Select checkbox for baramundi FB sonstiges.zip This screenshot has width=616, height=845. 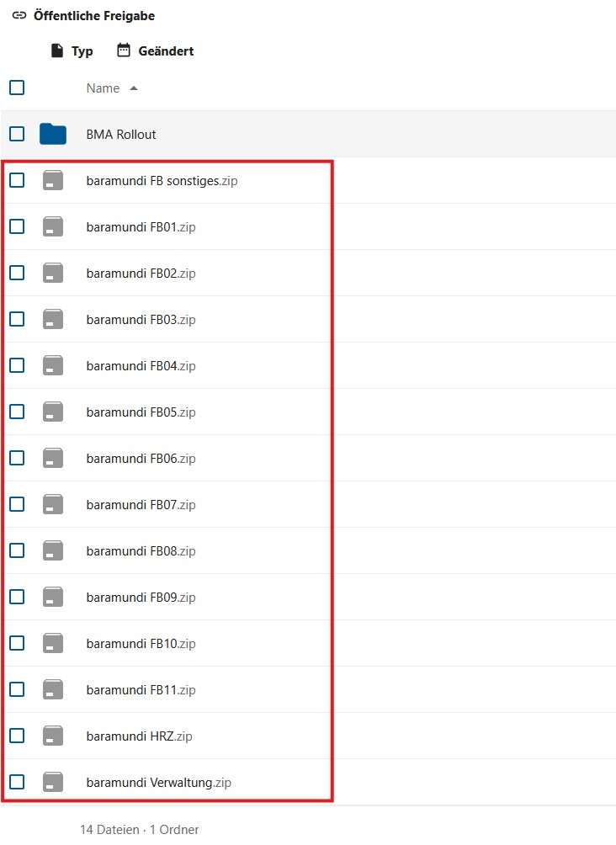tap(17, 180)
